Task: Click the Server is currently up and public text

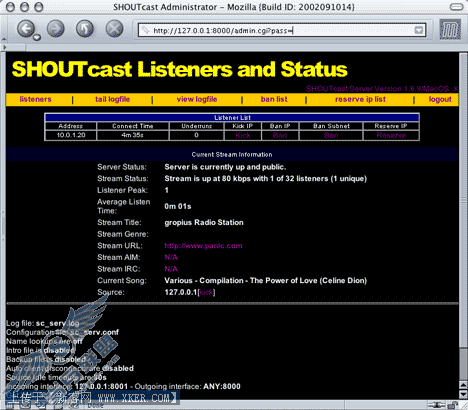Action: point(225,167)
